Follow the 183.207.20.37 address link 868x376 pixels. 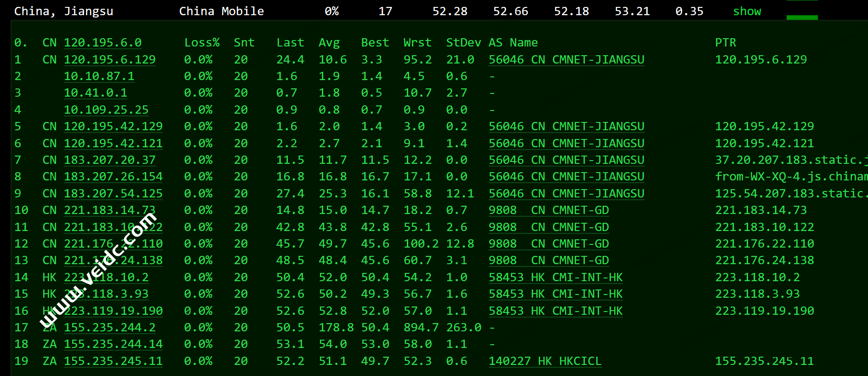(x=109, y=160)
